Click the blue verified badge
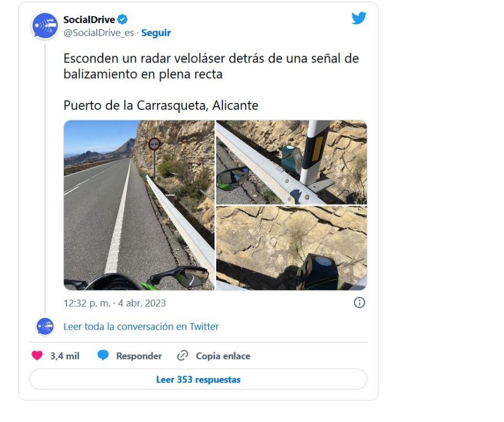The image size is (504, 422). tap(122, 20)
